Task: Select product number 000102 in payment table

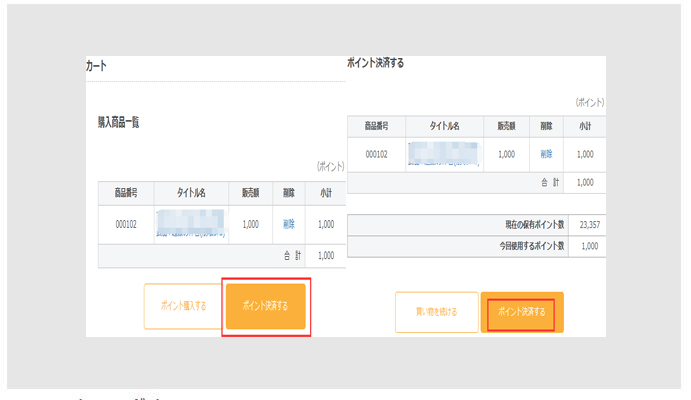Action: point(376,154)
